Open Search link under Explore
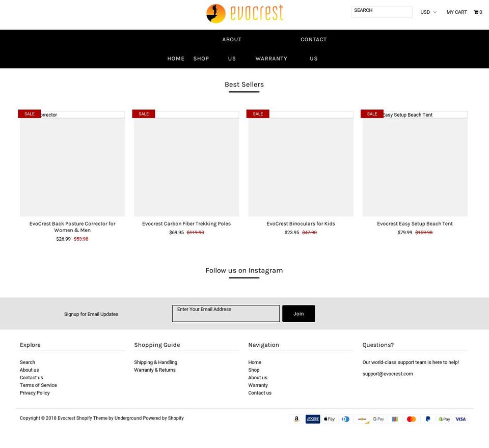This screenshot has height=448, width=489. (28, 362)
